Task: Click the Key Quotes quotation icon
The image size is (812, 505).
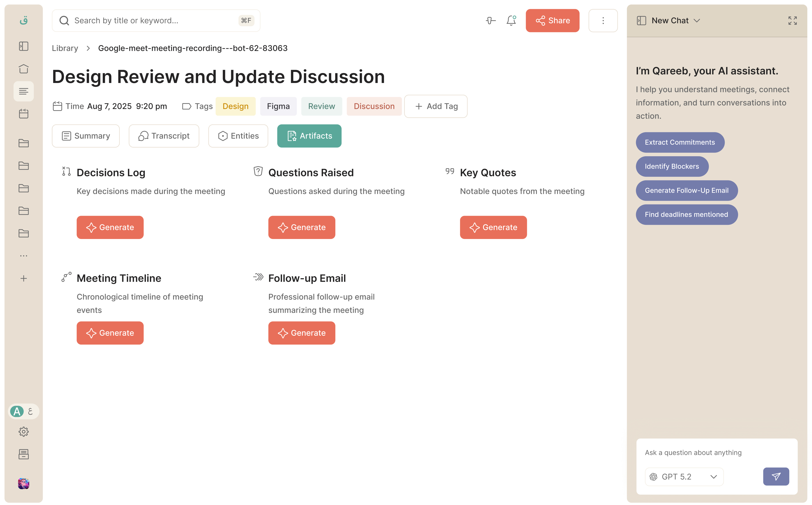Action: click(450, 171)
